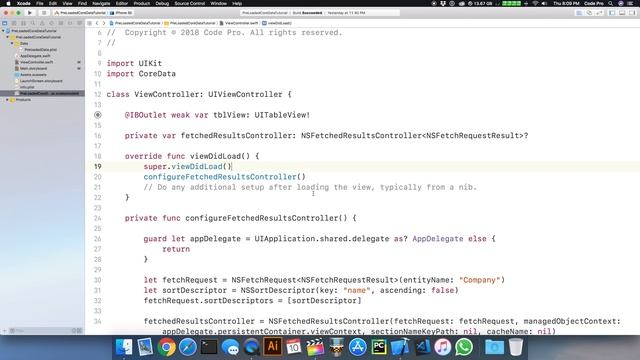This screenshot has width=640, height=360.
Task: Open project crumb in jump bar
Action: (x=135, y=23)
